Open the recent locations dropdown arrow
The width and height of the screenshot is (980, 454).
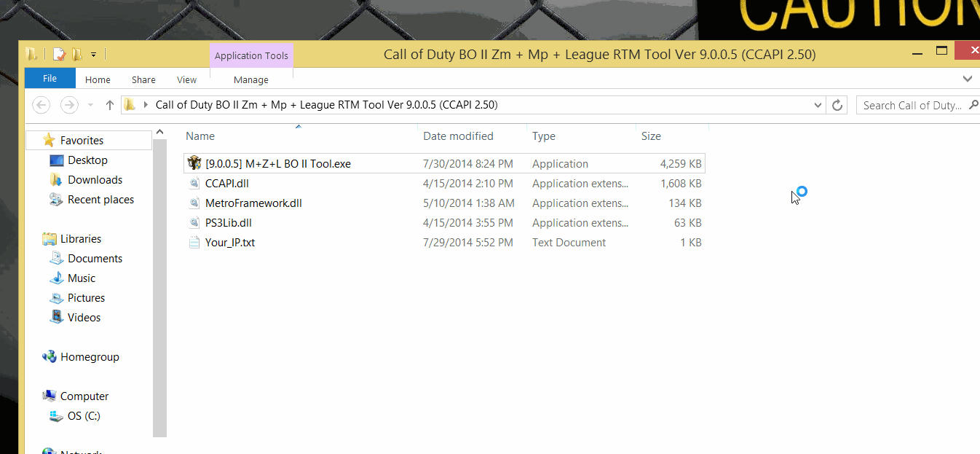pyautogui.click(x=90, y=105)
